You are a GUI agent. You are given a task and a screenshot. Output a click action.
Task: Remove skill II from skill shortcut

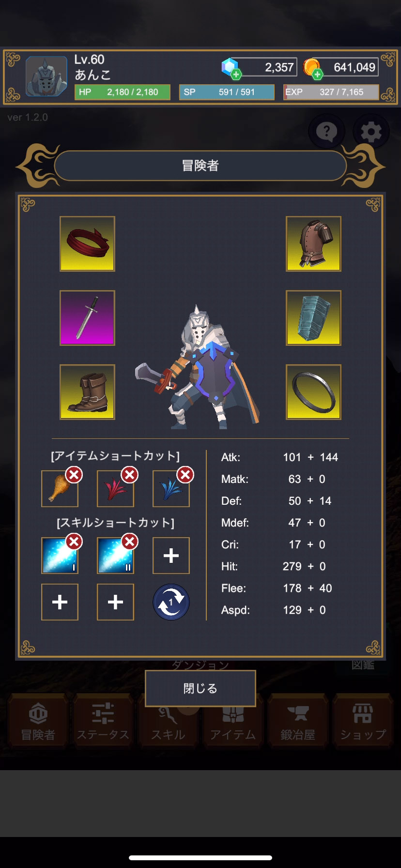pyautogui.click(x=130, y=542)
